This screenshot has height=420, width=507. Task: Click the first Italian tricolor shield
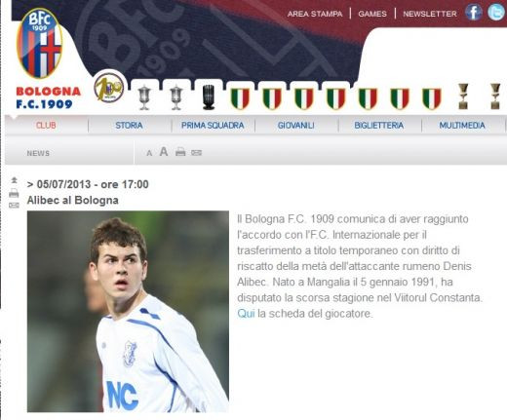(240, 98)
